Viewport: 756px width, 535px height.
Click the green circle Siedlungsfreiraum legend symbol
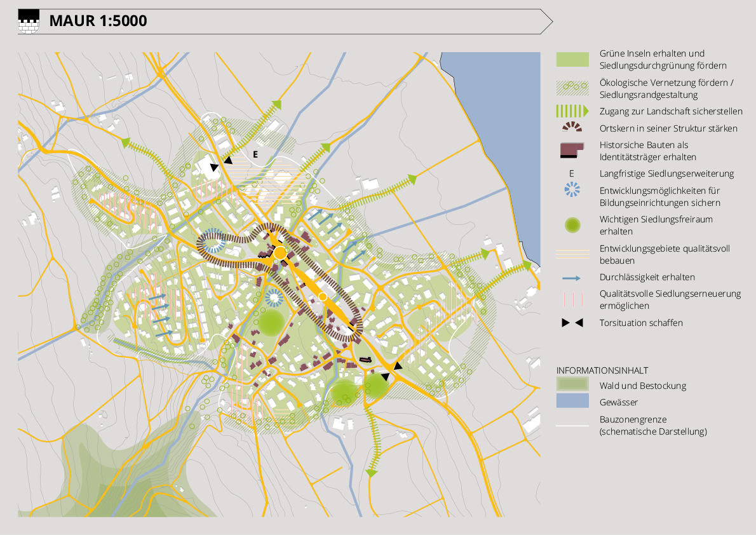pyautogui.click(x=572, y=225)
